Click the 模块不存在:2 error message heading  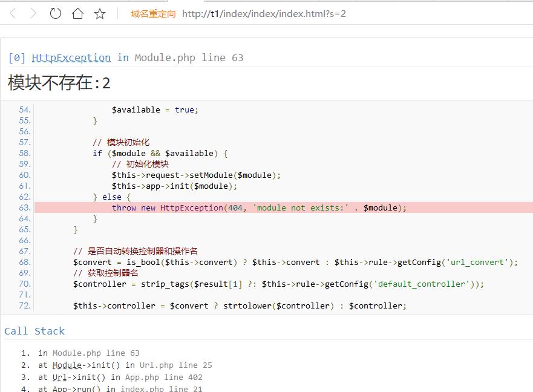[59, 83]
